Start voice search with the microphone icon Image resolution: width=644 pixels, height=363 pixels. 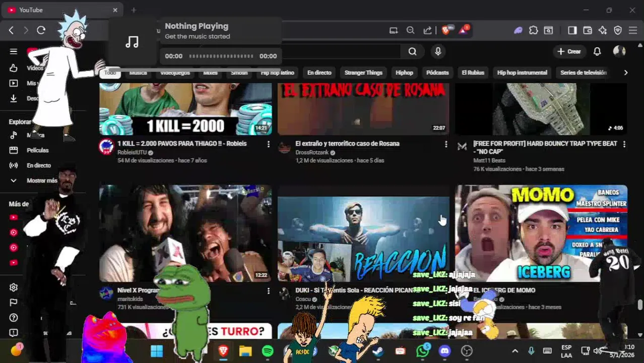point(438,51)
